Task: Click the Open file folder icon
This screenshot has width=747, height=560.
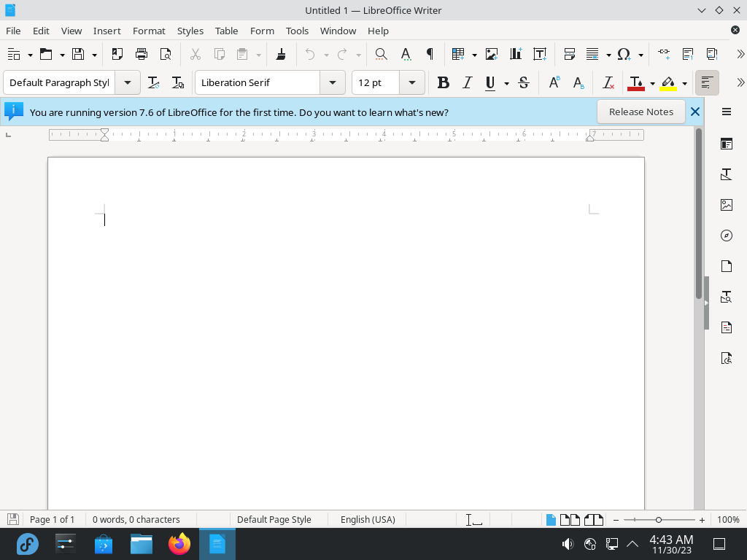Action: coord(46,54)
